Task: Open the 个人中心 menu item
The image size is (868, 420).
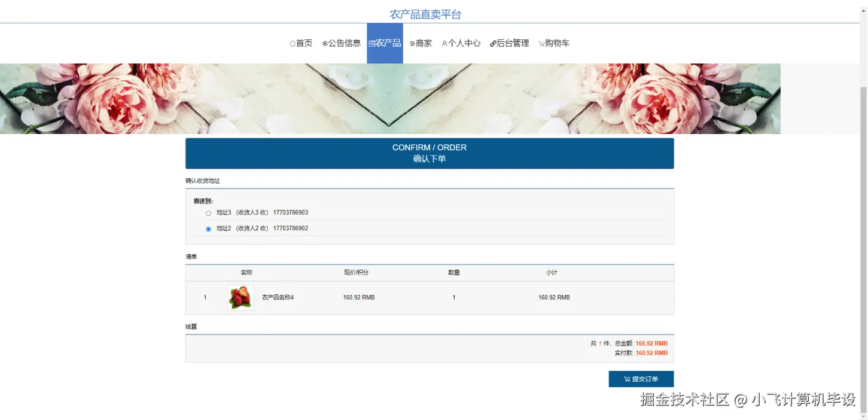Action: (461, 43)
